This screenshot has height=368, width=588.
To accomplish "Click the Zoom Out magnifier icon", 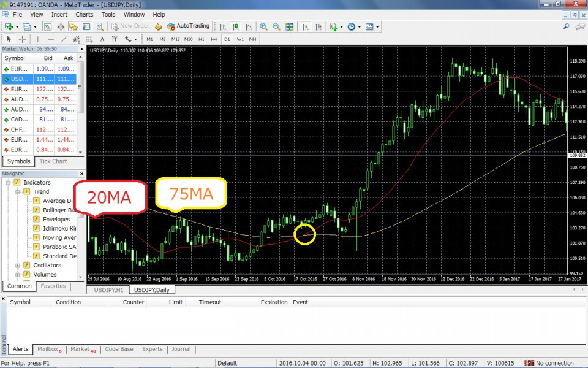I will pyautogui.click(x=276, y=26).
